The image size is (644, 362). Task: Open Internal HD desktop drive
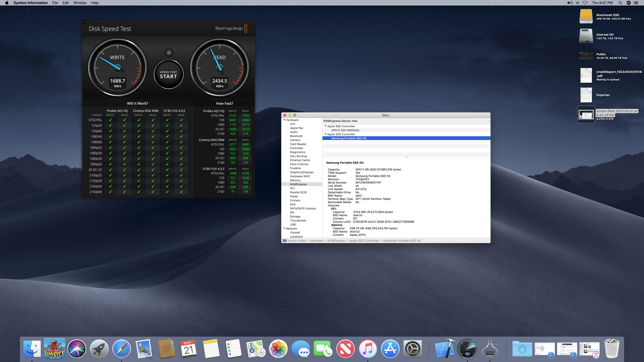[586, 36]
